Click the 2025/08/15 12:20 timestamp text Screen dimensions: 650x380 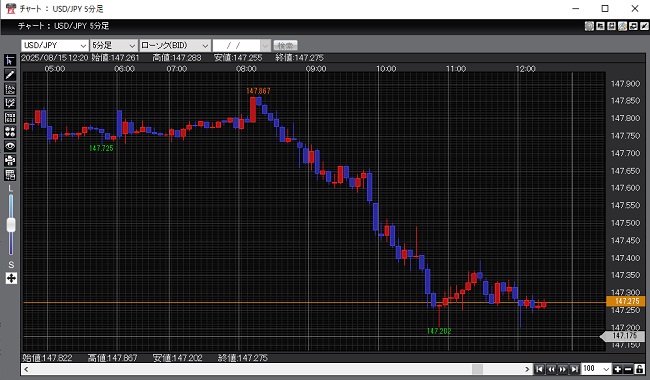pos(55,58)
